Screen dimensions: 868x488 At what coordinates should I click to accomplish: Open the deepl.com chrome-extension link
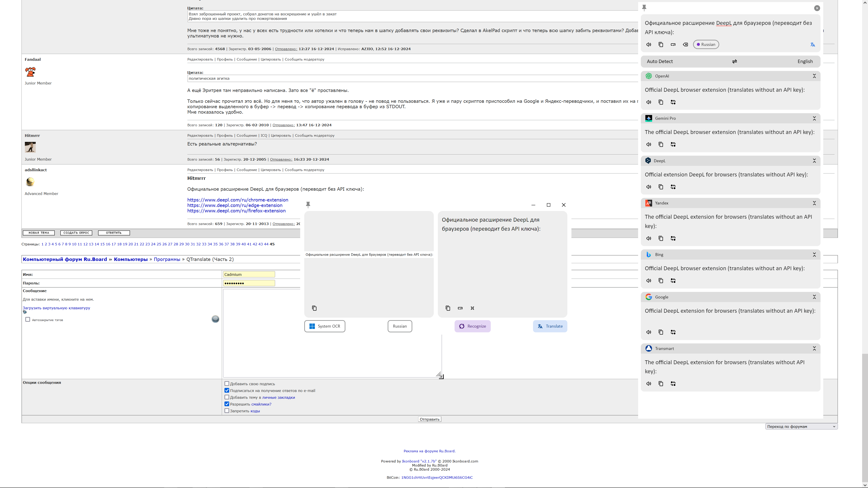tap(238, 200)
